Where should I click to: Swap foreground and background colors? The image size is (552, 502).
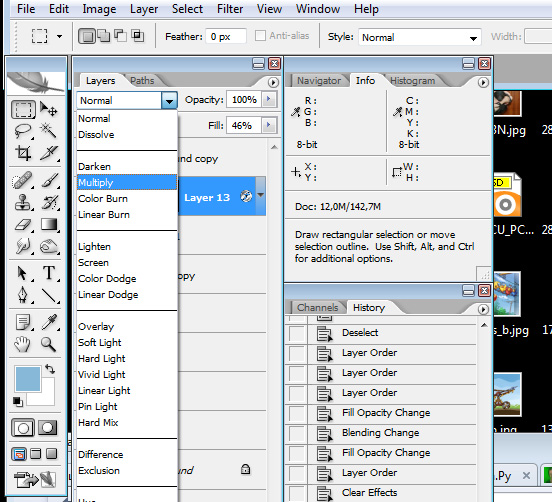tap(50, 369)
